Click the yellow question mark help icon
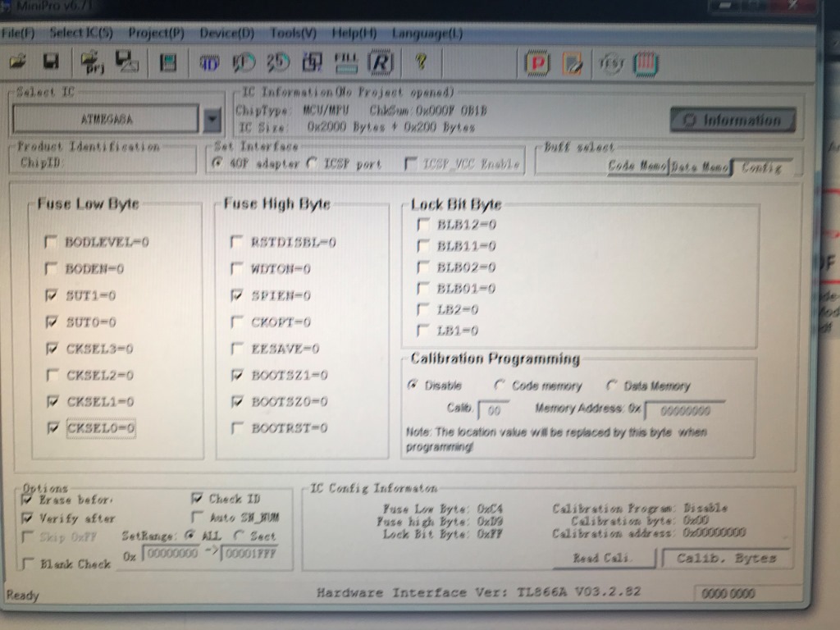Viewport: 840px width, 630px height. point(421,62)
